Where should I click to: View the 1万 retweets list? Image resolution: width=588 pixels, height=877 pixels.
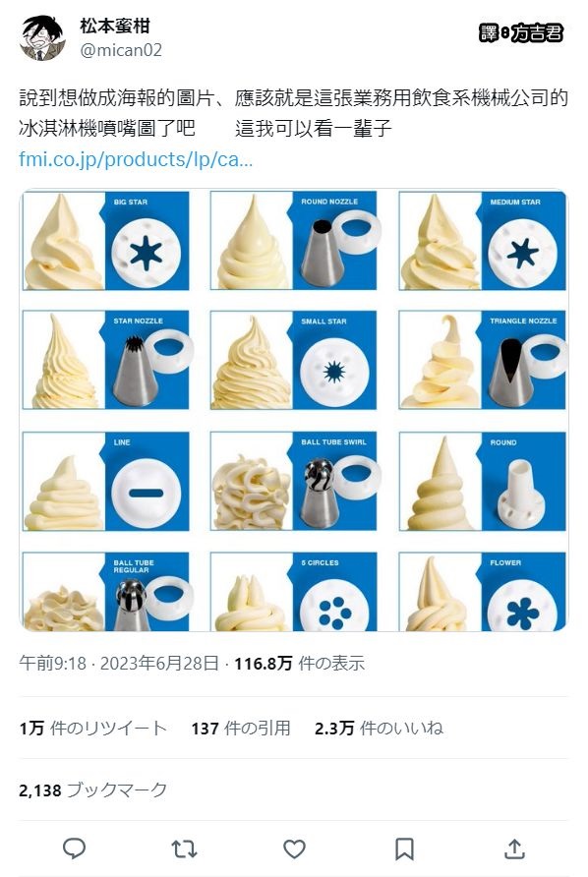point(92,728)
